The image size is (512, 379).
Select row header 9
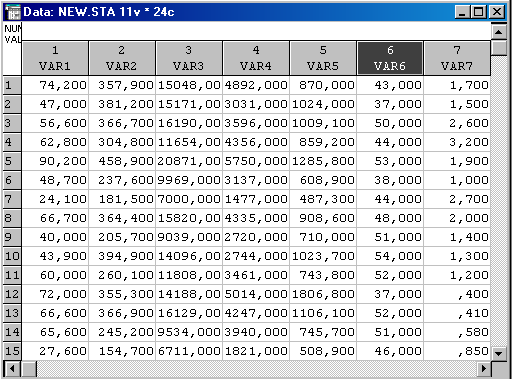(x=12, y=237)
